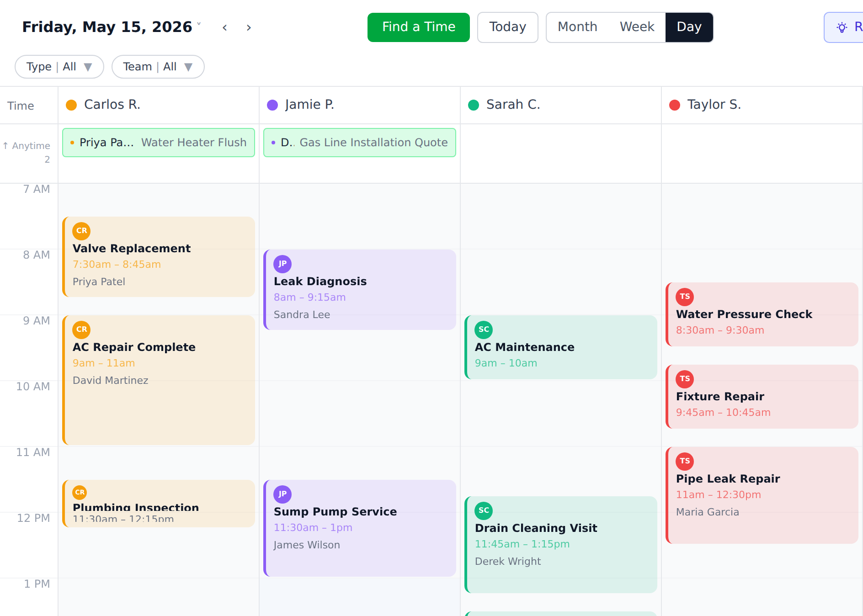Open Gas Line Installation Quote job
This screenshot has width=863, height=616.
[x=360, y=143]
